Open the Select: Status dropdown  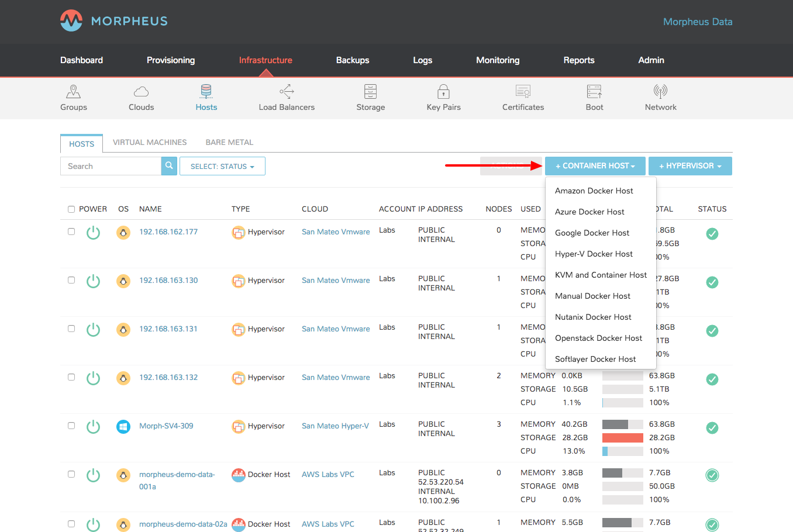click(x=222, y=166)
